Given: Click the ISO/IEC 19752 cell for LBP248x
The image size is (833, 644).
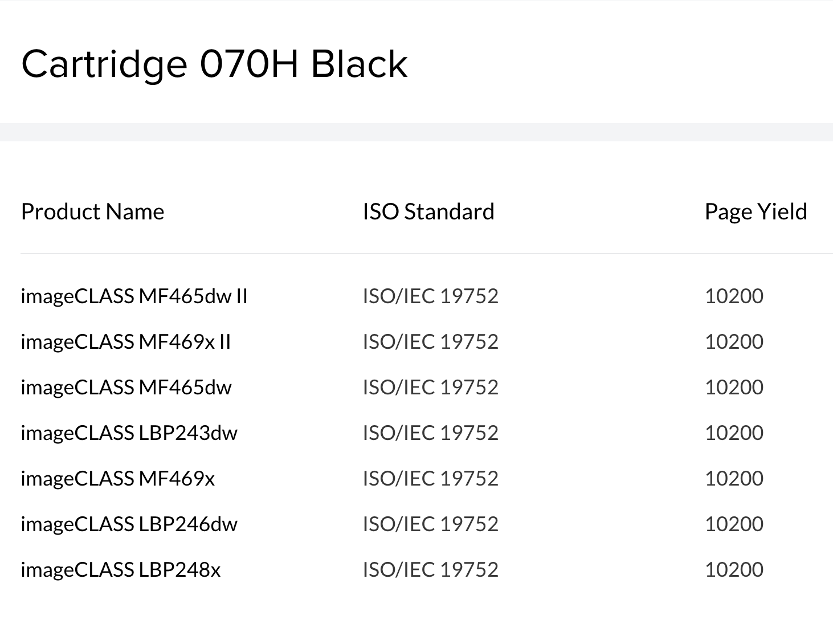Looking at the screenshot, I should [430, 569].
